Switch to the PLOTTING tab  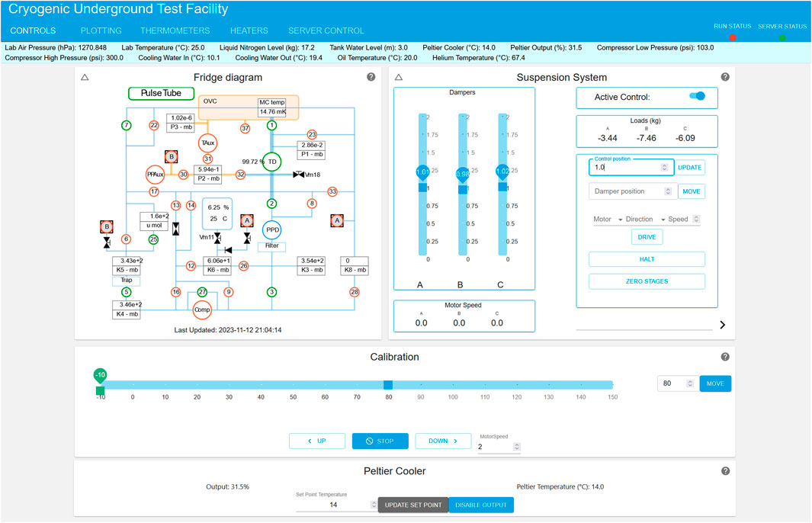click(101, 30)
